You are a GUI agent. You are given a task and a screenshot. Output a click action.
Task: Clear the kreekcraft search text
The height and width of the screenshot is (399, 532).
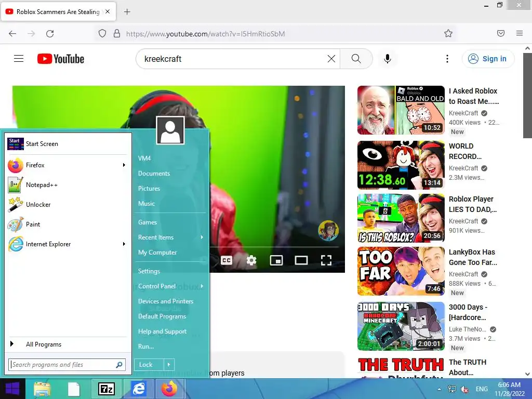coord(331,59)
